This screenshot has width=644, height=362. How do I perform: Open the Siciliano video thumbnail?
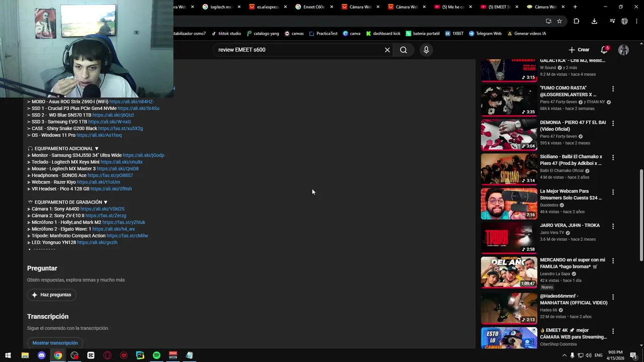(x=509, y=169)
